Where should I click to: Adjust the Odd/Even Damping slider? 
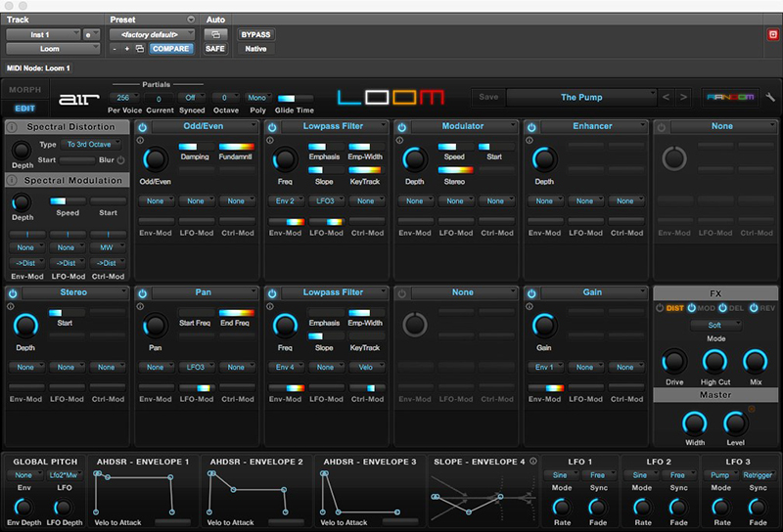coord(195,147)
